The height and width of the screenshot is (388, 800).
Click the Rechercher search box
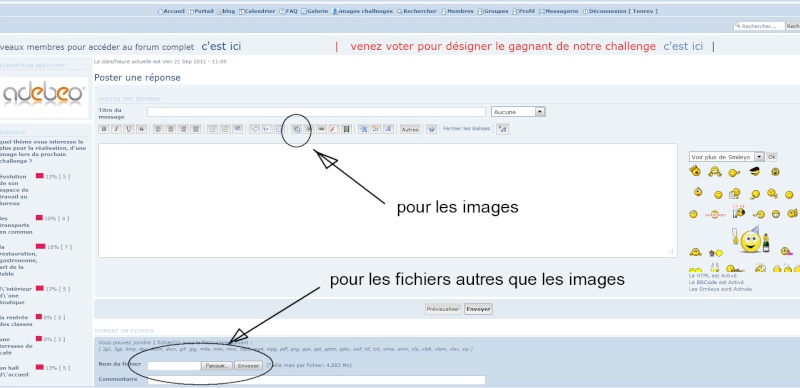(759, 26)
